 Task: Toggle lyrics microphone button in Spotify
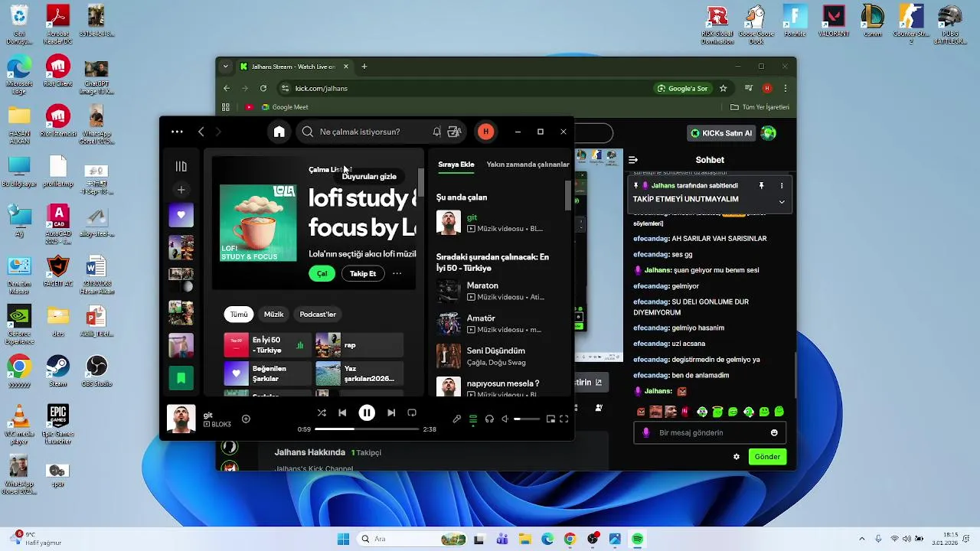(457, 419)
